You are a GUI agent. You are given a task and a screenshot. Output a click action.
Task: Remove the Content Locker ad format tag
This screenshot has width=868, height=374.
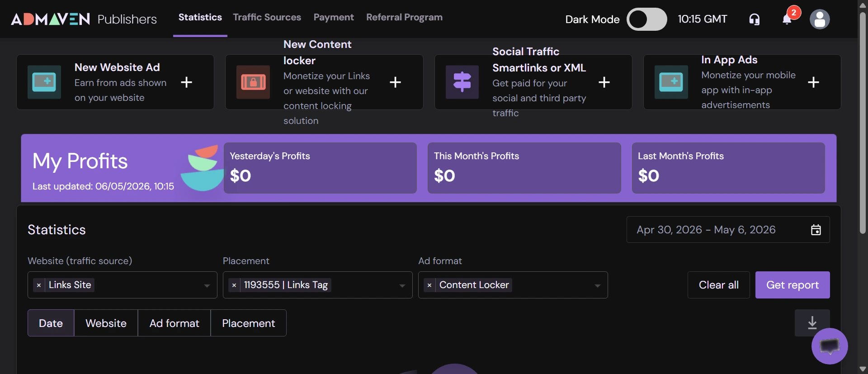(x=429, y=285)
